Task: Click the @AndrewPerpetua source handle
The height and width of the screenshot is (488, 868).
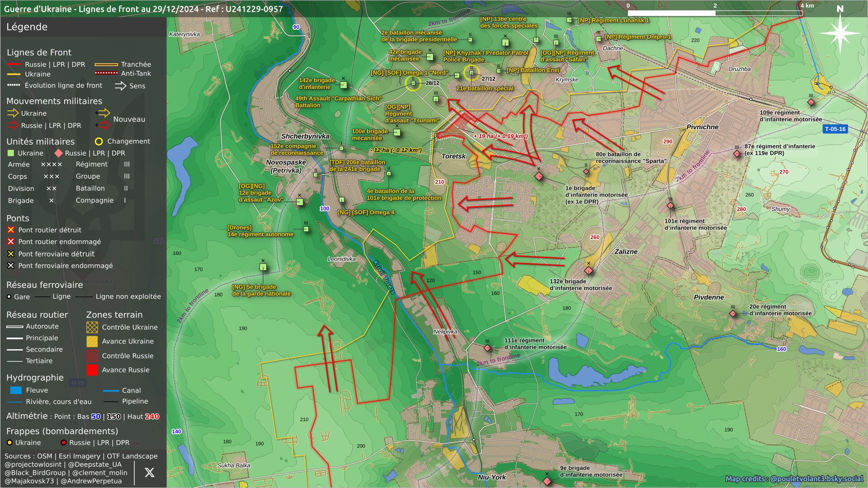Action: [91, 481]
